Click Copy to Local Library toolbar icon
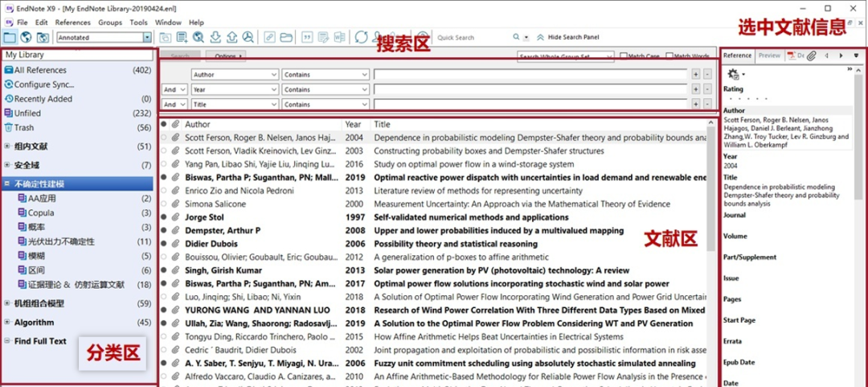 click(x=166, y=38)
